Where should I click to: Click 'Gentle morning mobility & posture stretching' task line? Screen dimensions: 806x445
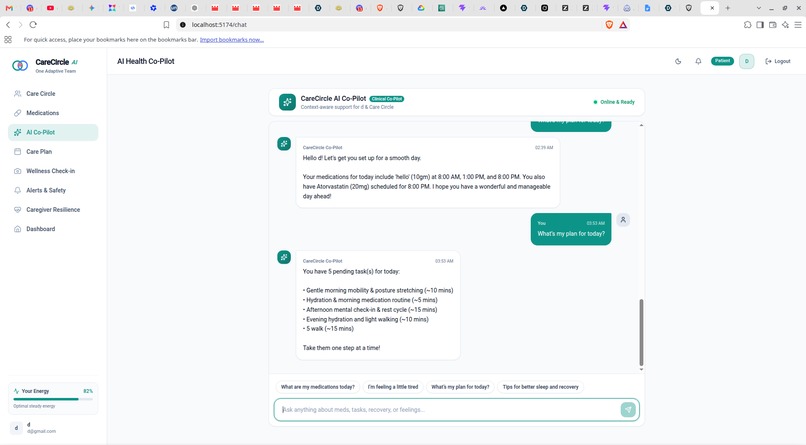pyautogui.click(x=378, y=290)
